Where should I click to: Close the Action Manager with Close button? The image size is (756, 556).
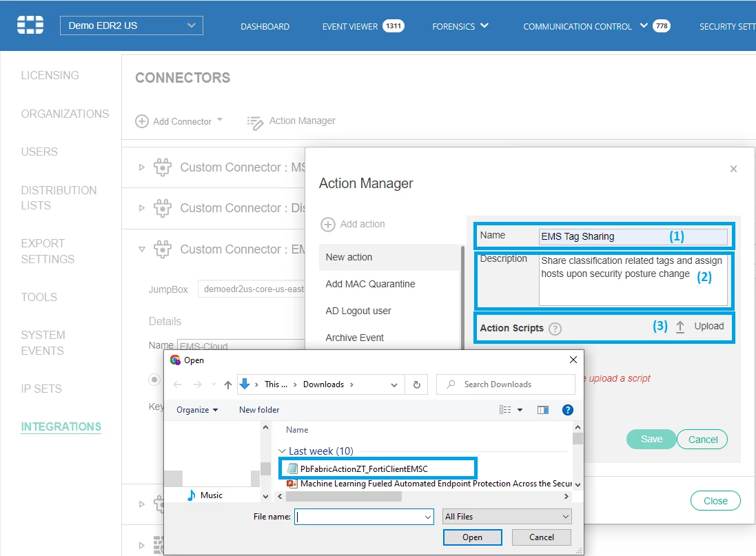click(715, 501)
